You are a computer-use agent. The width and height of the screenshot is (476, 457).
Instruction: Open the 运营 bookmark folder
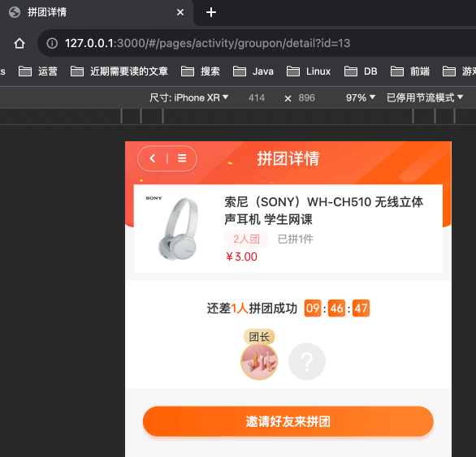38,71
